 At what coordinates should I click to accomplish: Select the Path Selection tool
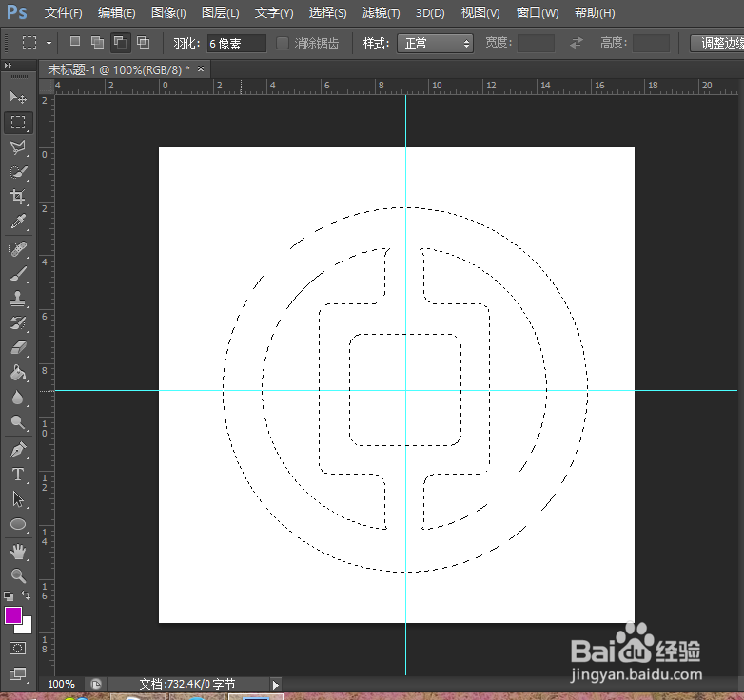coord(18,499)
